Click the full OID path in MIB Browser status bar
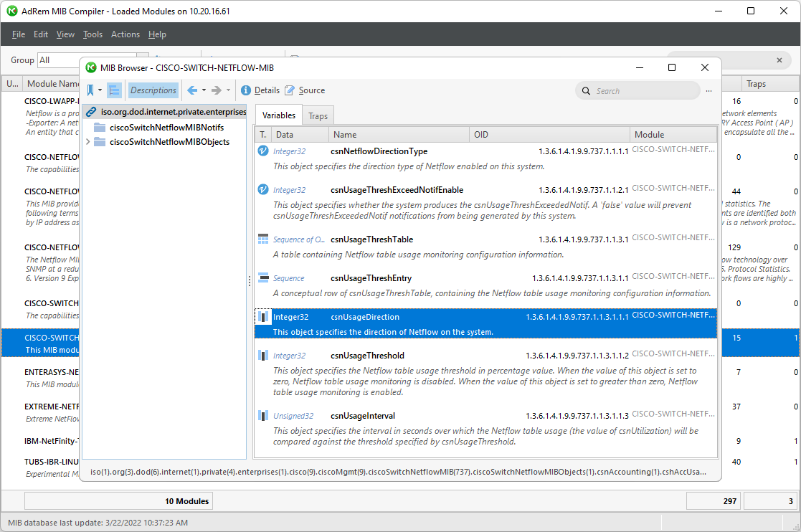Screen dimensions: 801x532 point(399,472)
